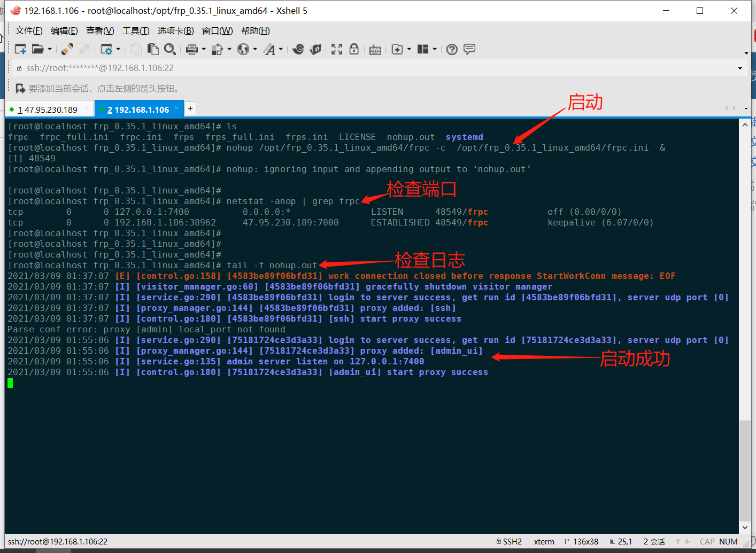Open the Sessions dialog folder icon
Viewport: 756px width, 553px height.
[38, 49]
